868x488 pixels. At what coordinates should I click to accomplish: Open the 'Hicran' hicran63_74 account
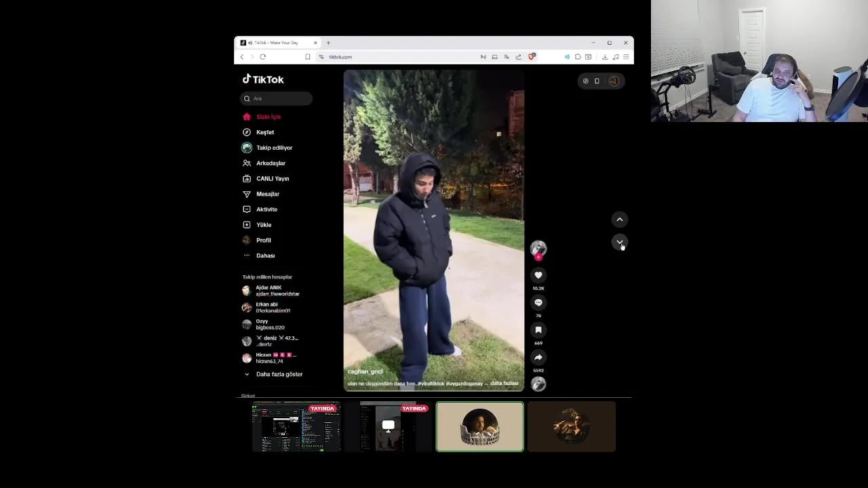click(269, 358)
